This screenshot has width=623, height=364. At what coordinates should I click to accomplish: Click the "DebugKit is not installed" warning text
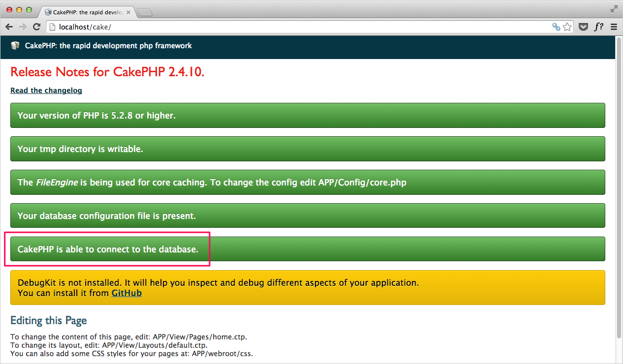(218, 283)
